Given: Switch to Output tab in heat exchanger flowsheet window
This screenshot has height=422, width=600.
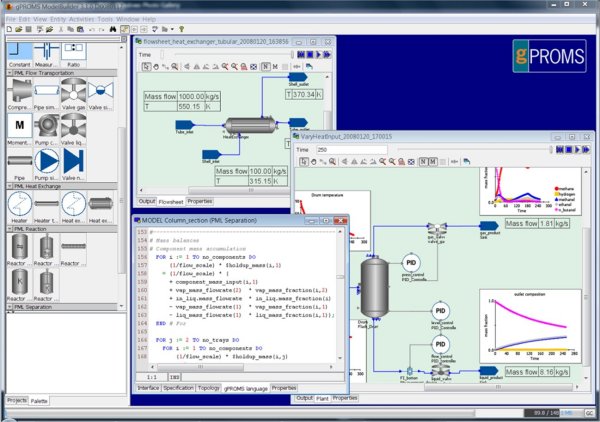Looking at the screenshot, I should click(x=147, y=201).
